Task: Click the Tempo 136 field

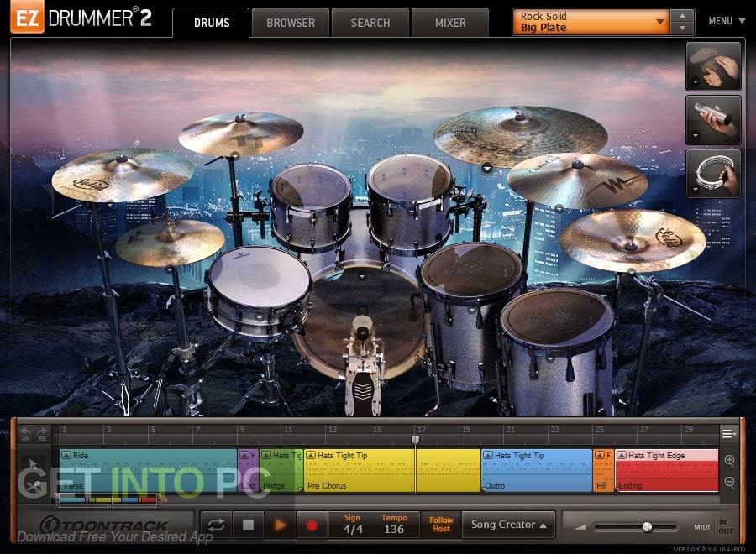Action: (x=394, y=525)
